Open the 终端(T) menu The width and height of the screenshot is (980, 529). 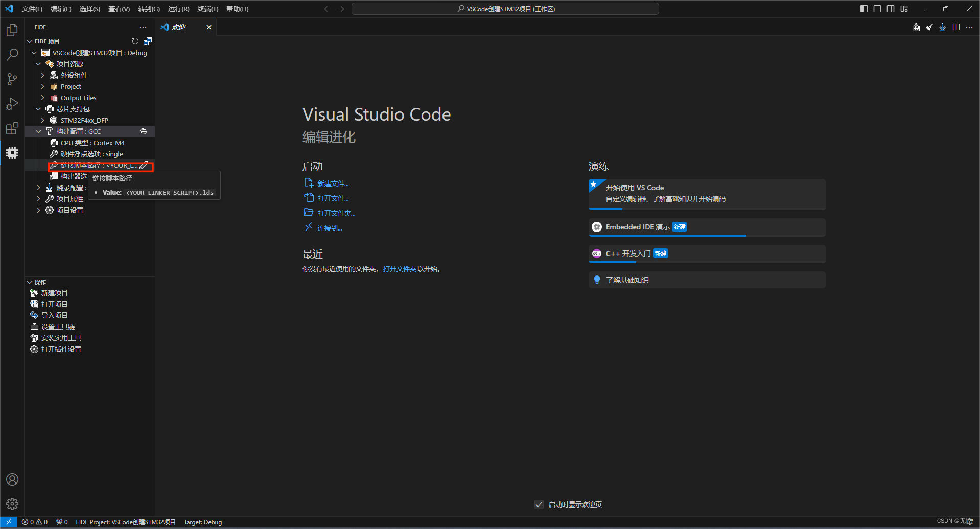point(207,9)
